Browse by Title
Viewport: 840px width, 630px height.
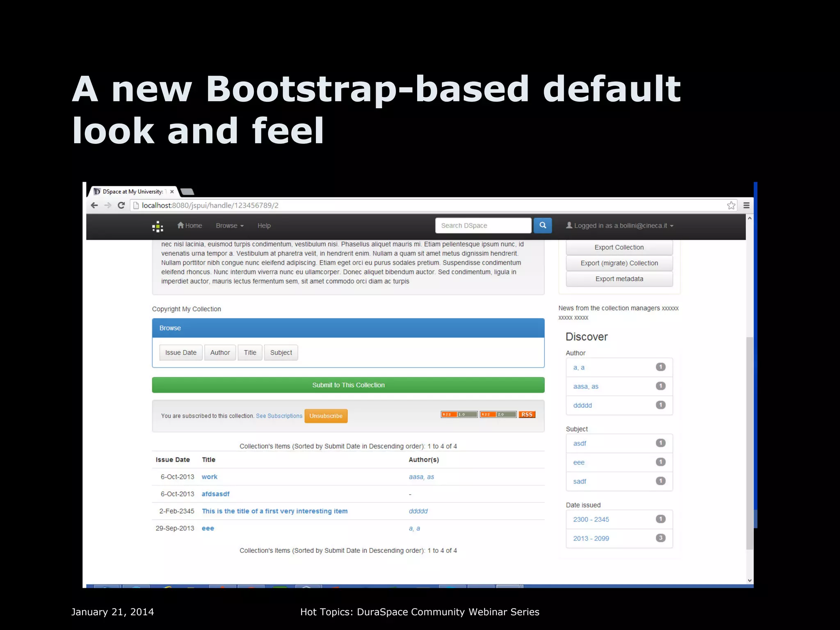[x=250, y=352]
